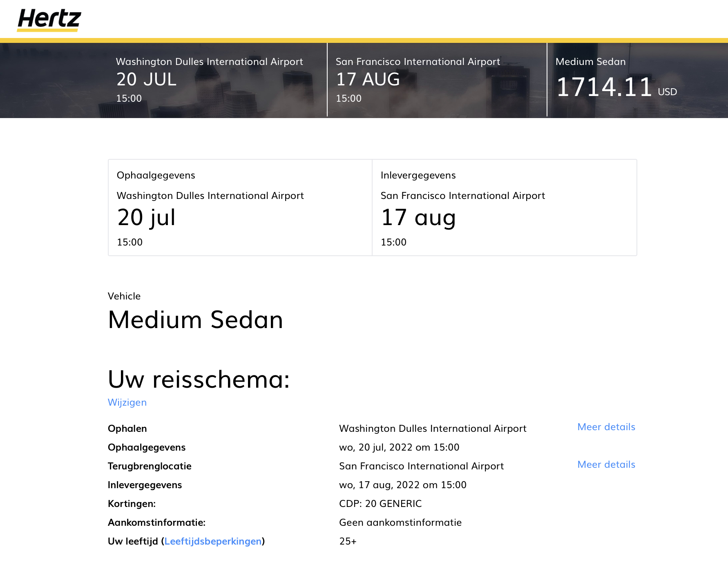The image size is (728, 576).
Task: Click the Wijzigen link under Uw reisschema
Action: [x=127, y=402]
